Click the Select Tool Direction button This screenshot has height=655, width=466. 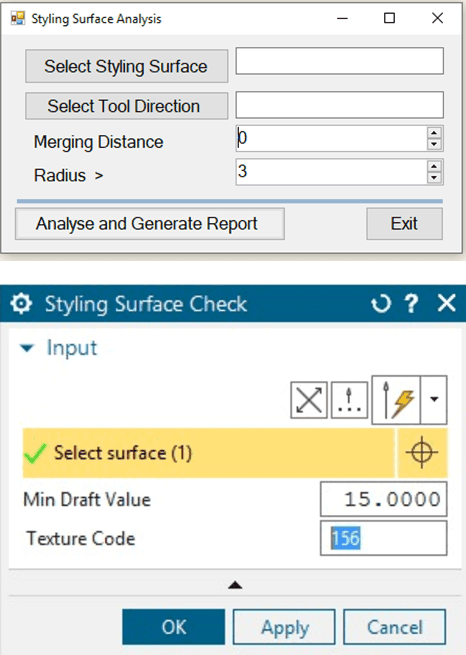127,106
